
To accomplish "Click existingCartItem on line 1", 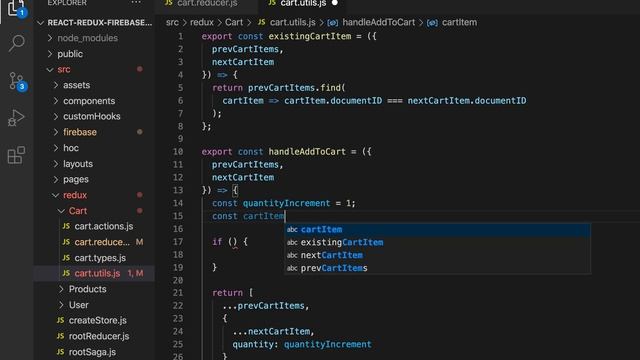I will [x=309, y=36].
